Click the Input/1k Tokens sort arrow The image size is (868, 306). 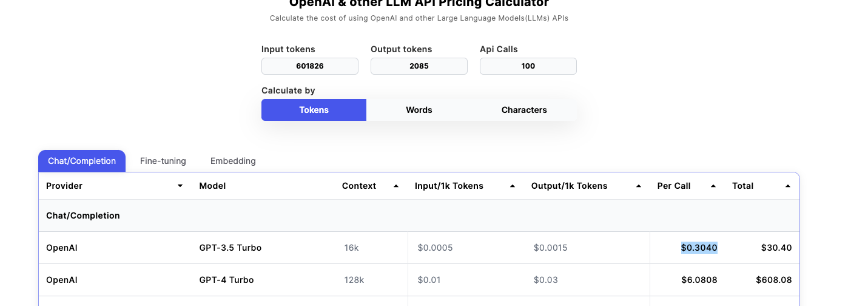(x=513, y=186)
